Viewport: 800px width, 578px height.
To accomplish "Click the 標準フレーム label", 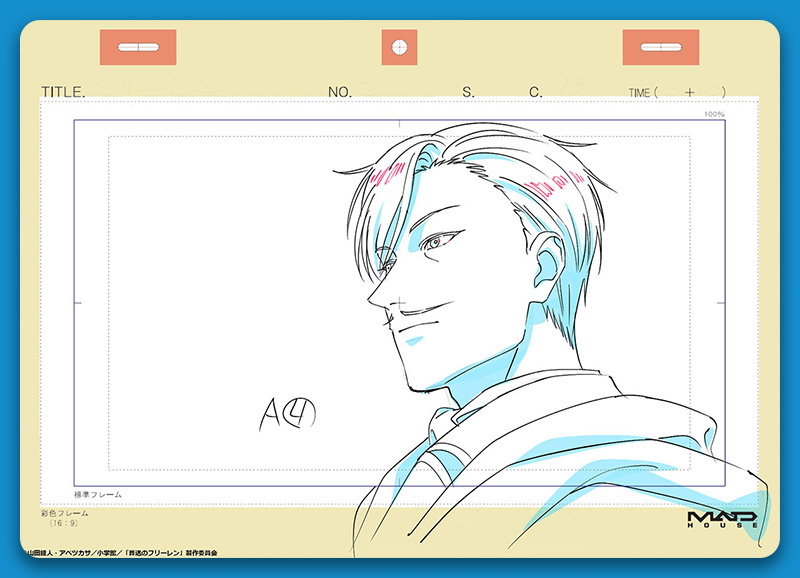I will tap(98, 494).
